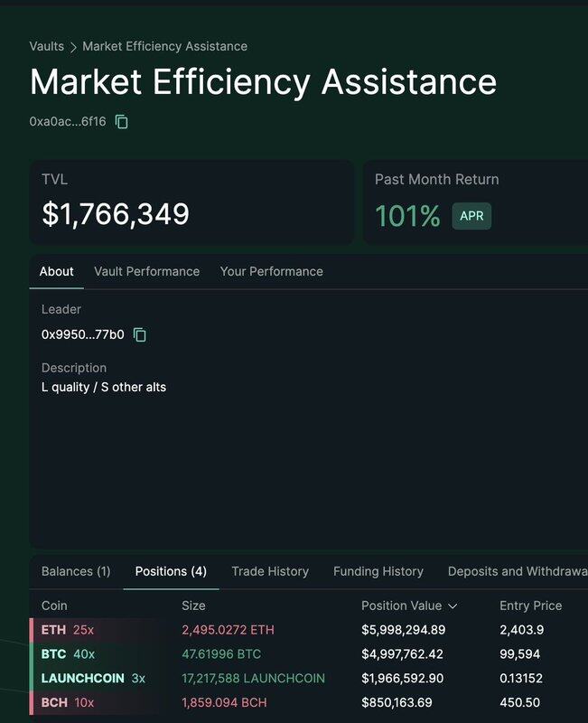Select the Positions (4) tab
Image resolution: width=588 pixels, height=723 pixels.
click(171, 571)
